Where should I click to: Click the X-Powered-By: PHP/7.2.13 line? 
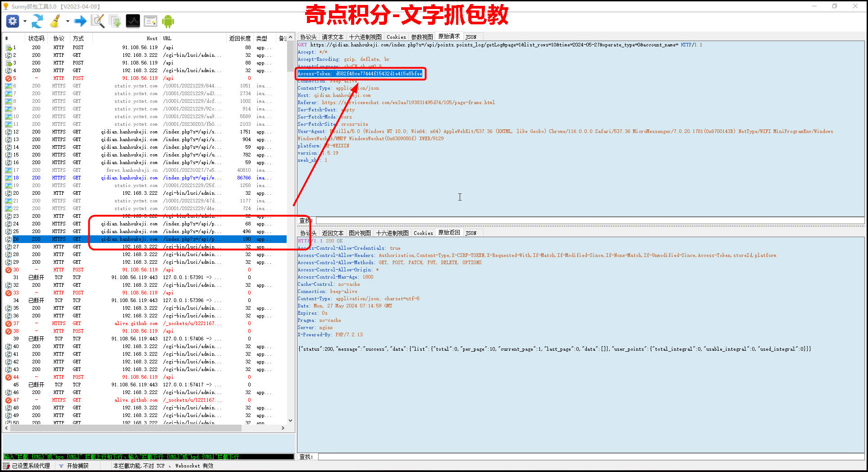(x=330, y=335)
